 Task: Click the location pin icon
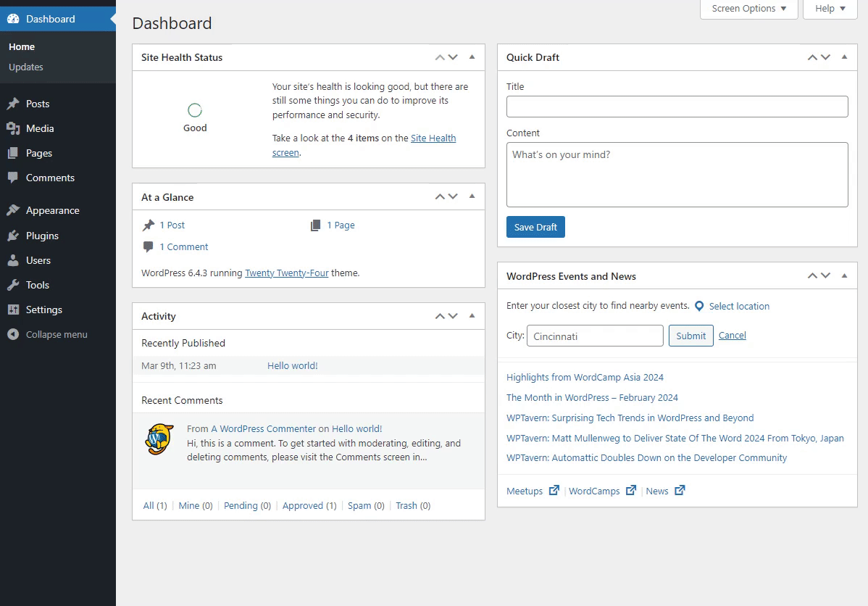tap(699, 307)
